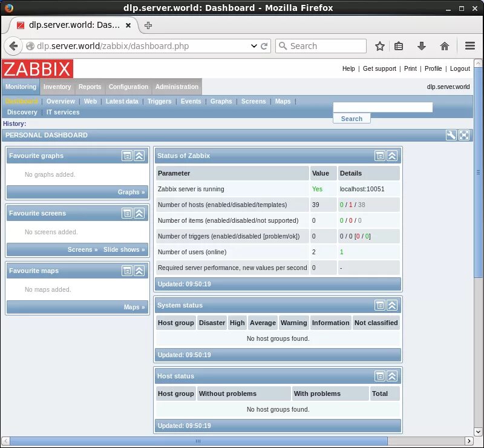Viewport: 484px width, 448px height.
Task: Follow the Slide shows » link
Action: tap(124, 249)
